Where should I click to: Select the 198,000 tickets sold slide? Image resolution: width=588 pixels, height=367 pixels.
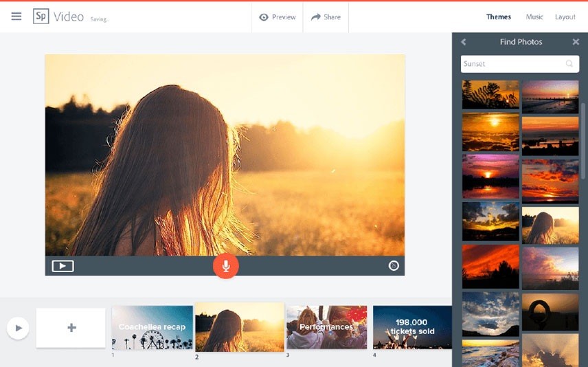(x=411, y=327)
